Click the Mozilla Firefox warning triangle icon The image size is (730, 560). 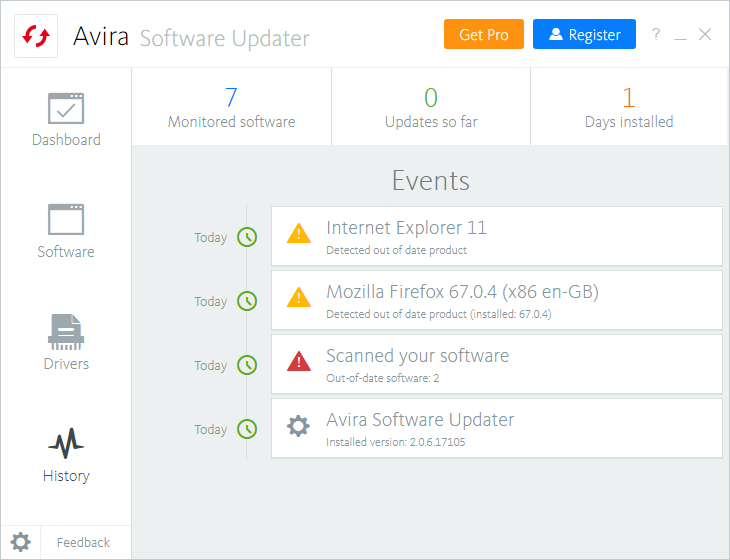[x=298, y=298]
